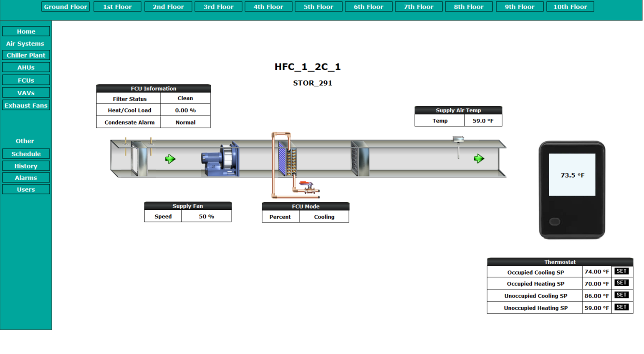The height and width of the screenshot is (354, 644).
Task: Click the thermostat device image
Action: [x=572, y=190]
